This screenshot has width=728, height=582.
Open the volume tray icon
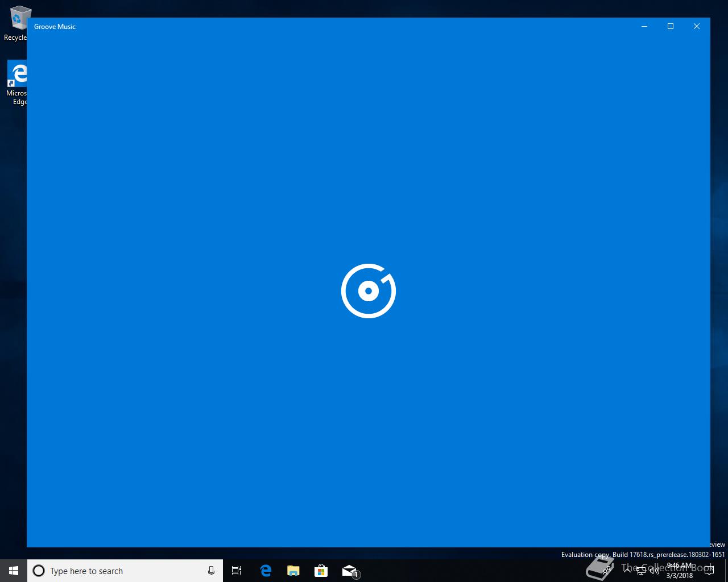click(x=654, y=570)
